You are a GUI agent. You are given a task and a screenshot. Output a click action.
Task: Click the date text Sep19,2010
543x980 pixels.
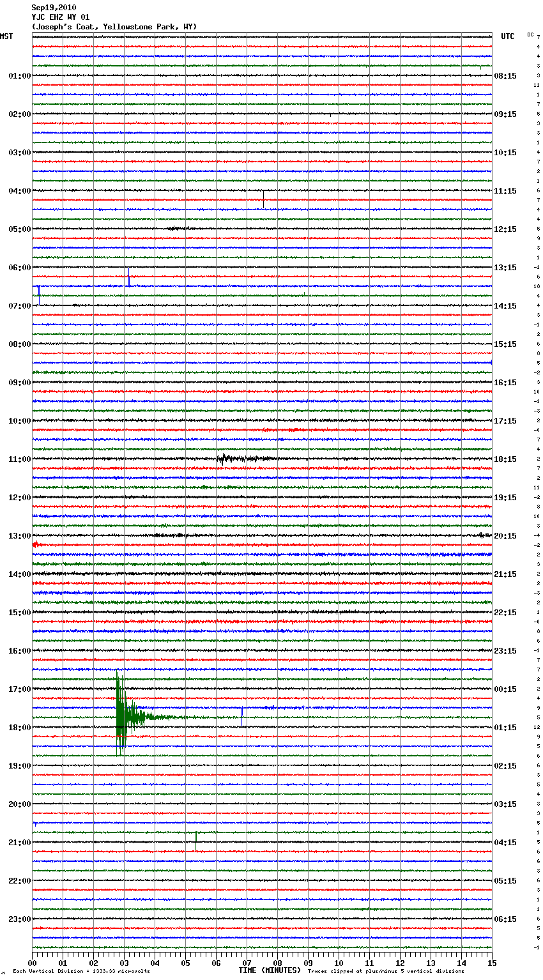[x=54, y=8]
